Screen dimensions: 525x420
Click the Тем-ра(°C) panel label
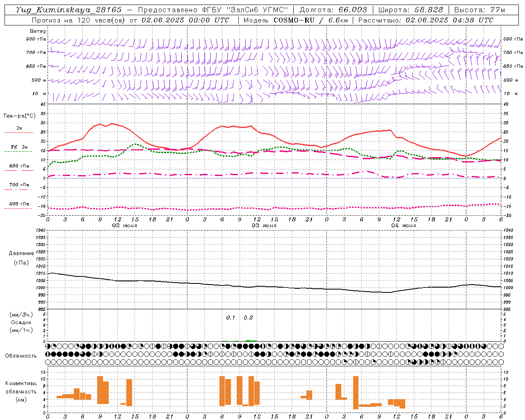pyautogui.click(x=19, y=116)
